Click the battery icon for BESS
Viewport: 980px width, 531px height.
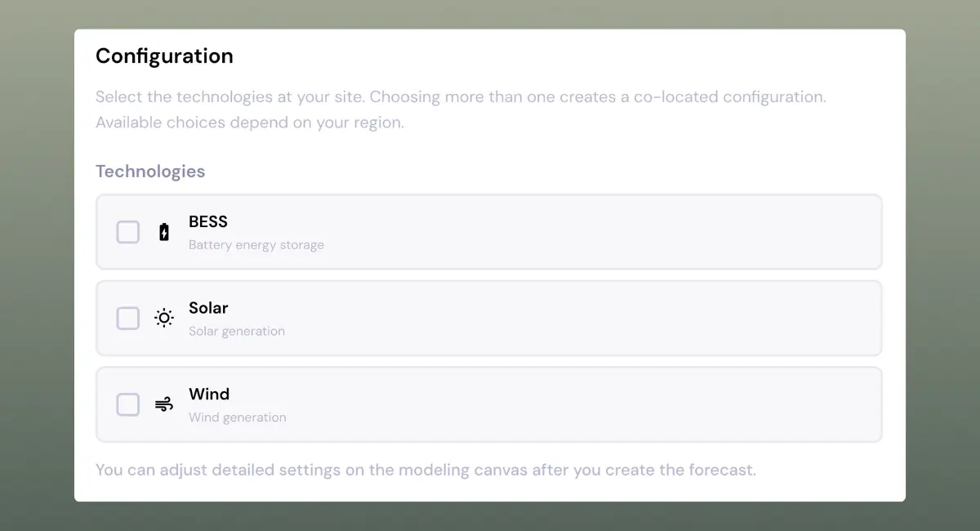click(x=164, y=232)
